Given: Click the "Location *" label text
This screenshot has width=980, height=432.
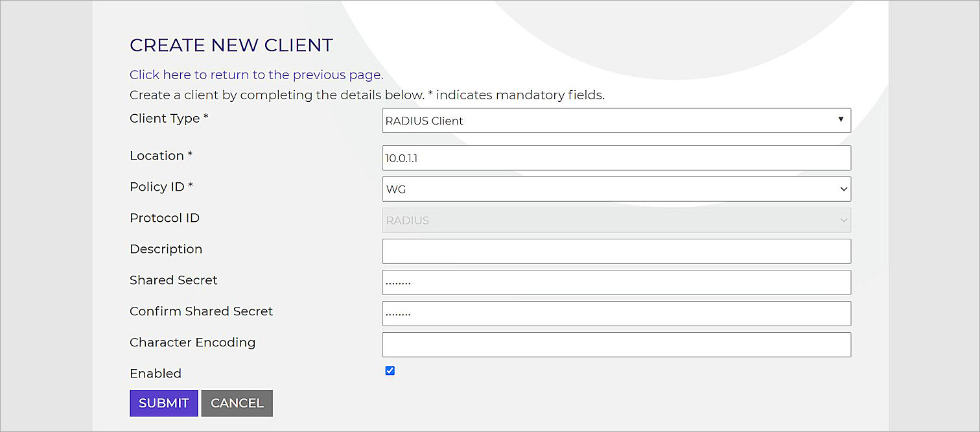Looking at the screenshot, I should click(x=161, y=156).
